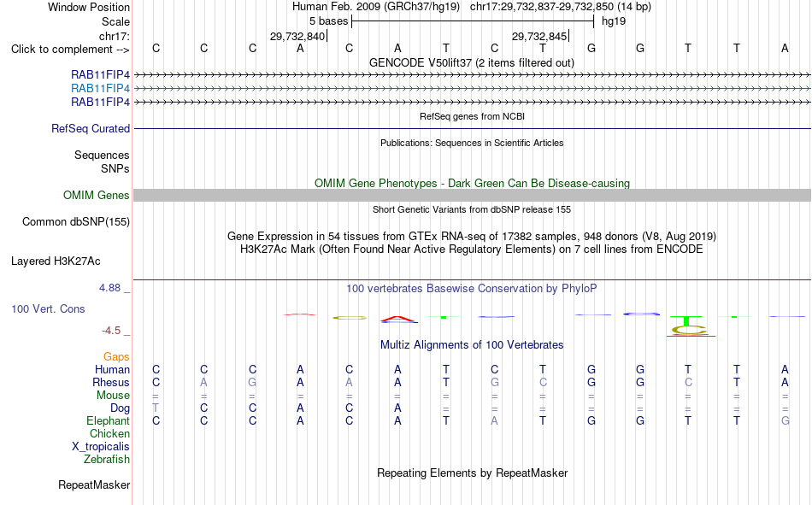Click the '5 bases' scale bar
812x505 pixels.
point(473,21)
